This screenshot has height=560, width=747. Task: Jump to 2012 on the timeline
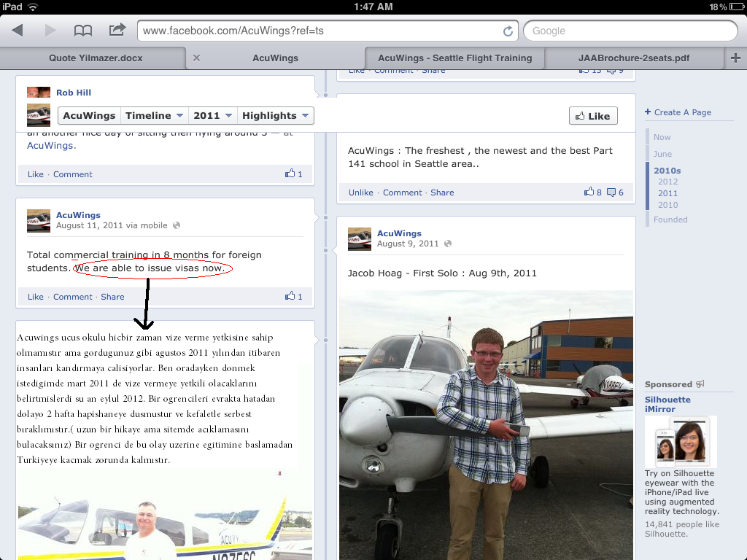(x=668, y=182)
